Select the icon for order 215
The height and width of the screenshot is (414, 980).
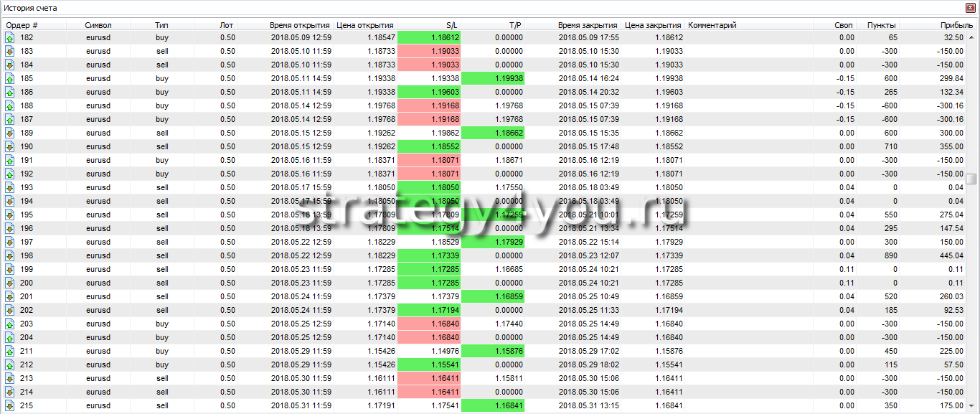[10, 405]
